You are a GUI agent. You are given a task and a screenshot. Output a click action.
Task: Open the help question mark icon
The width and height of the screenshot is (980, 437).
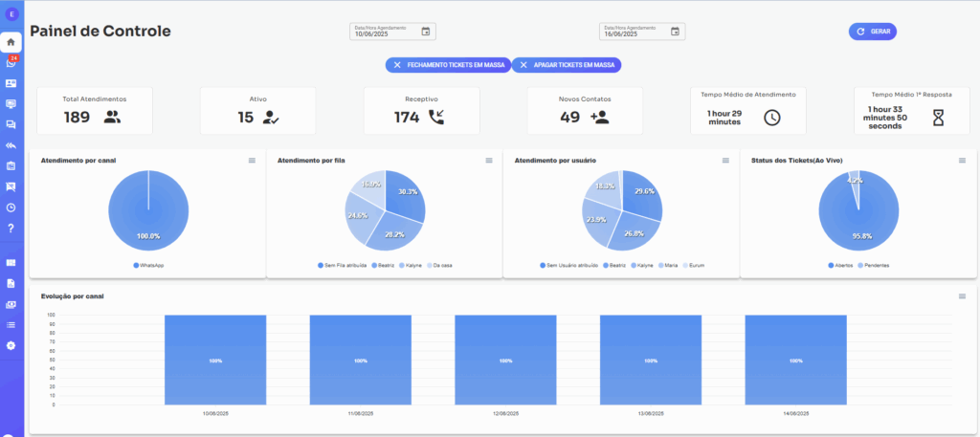(x=11, y=229)
